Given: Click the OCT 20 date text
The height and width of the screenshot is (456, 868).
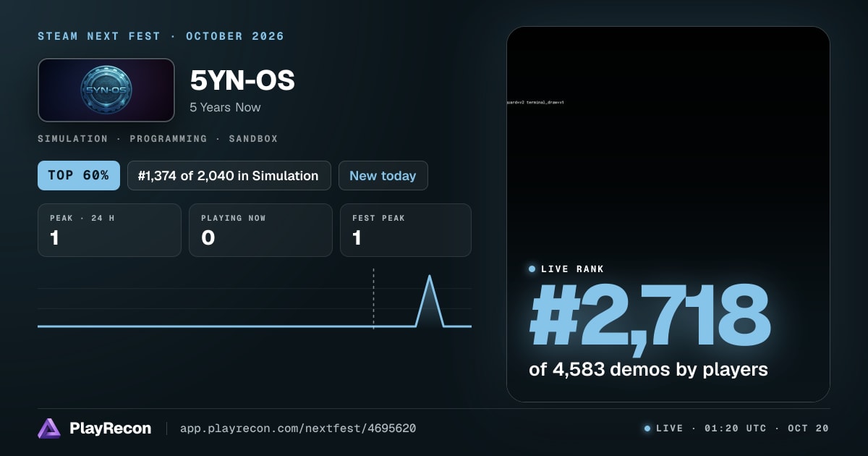Looking at the screenshot, I should 809,428.
